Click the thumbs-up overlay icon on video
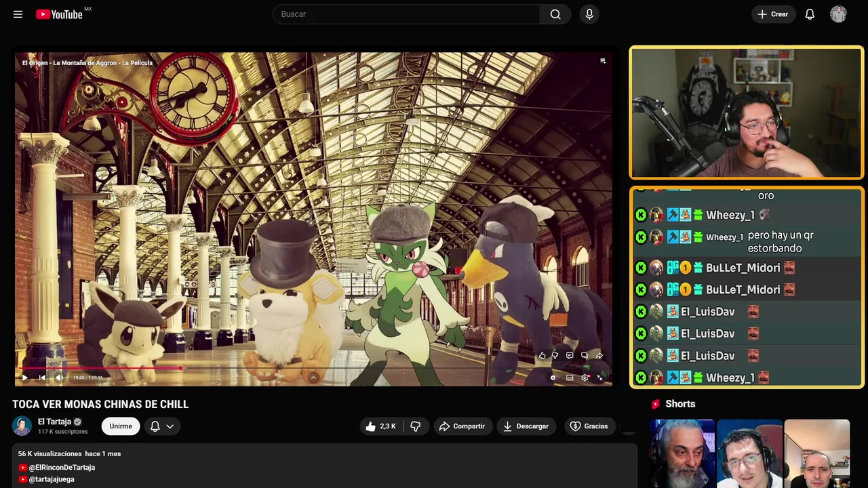Viewport: 868px width, 488px height. click(542, 355)
